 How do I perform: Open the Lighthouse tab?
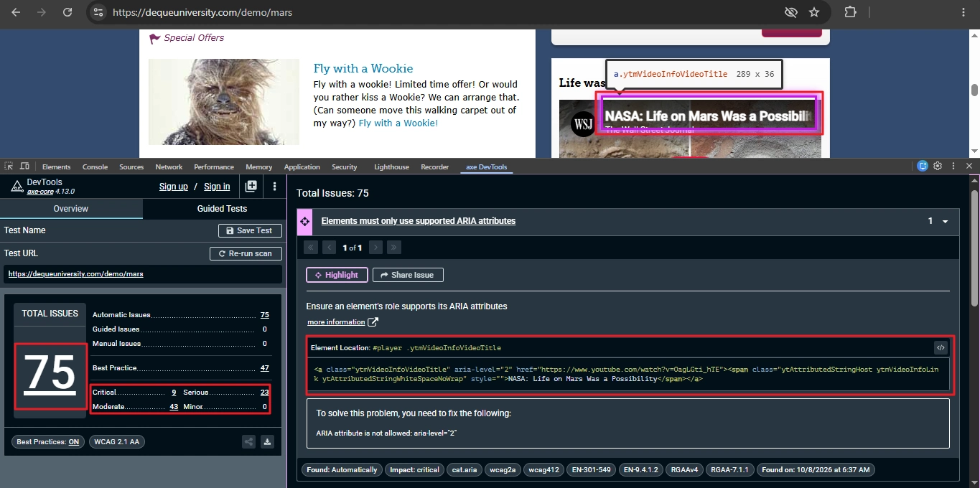tap(391, 167)
